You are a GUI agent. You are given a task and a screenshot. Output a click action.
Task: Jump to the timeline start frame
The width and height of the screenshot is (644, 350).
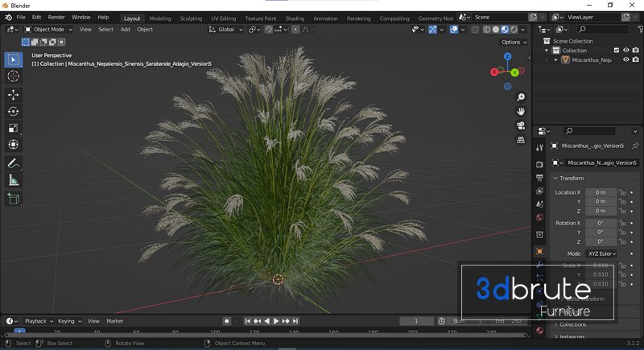point(248,321)
